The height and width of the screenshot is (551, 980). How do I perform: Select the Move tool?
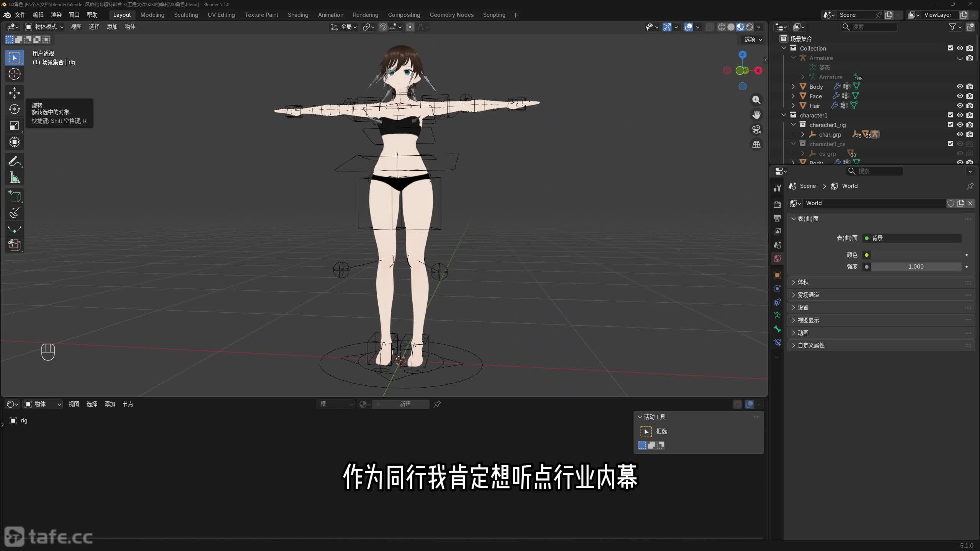pos(15,93)
